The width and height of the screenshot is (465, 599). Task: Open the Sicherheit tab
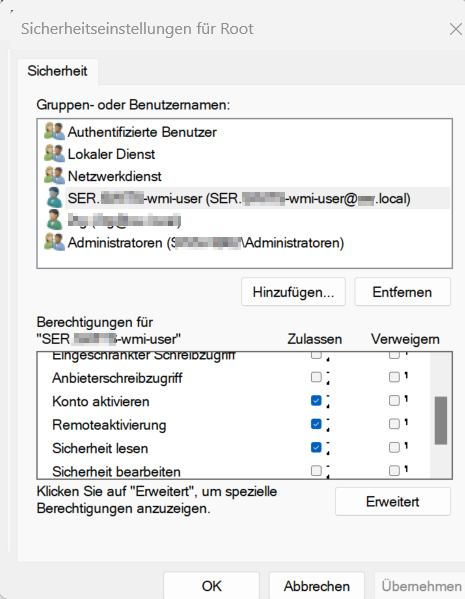(57, 71)
